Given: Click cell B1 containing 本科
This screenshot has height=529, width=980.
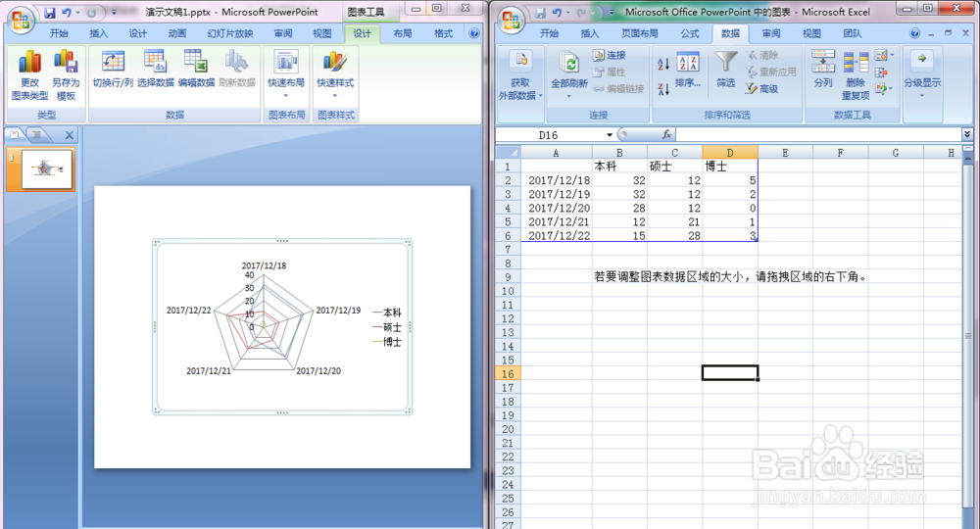Looking at the screenshot, I should [x=619, y=167].
